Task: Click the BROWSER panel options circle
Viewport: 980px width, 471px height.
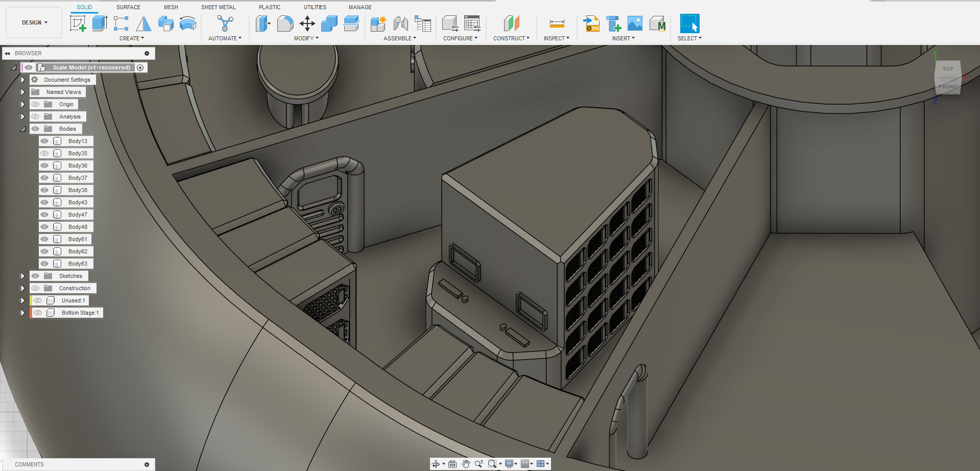Action: (147, 53)
